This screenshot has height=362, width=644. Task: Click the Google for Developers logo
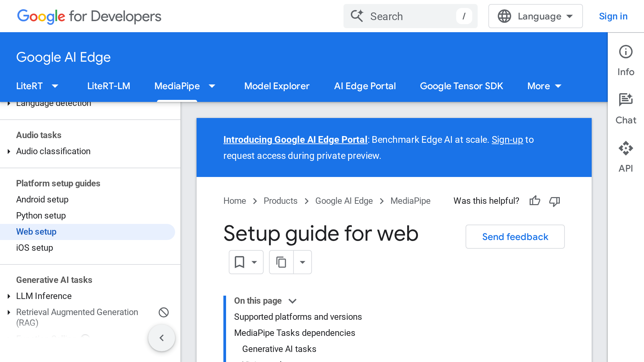[x=89, y=16]
